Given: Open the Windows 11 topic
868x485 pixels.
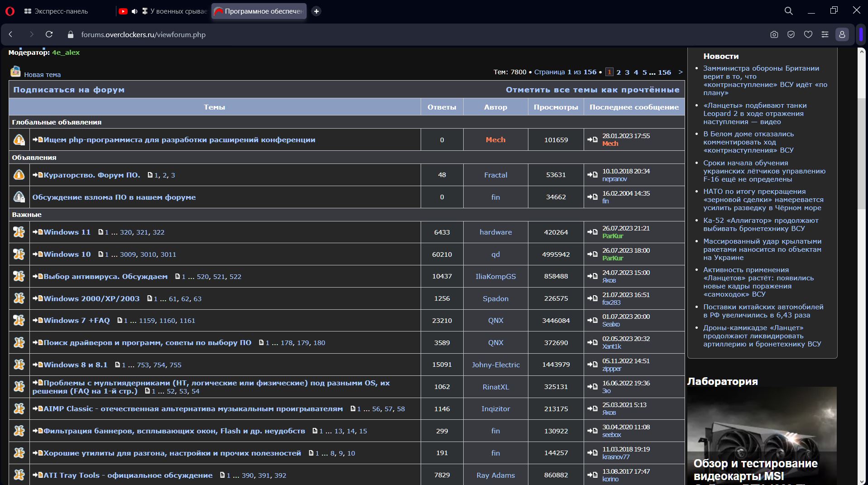Looking at the screenshot, I should [67, 232].
